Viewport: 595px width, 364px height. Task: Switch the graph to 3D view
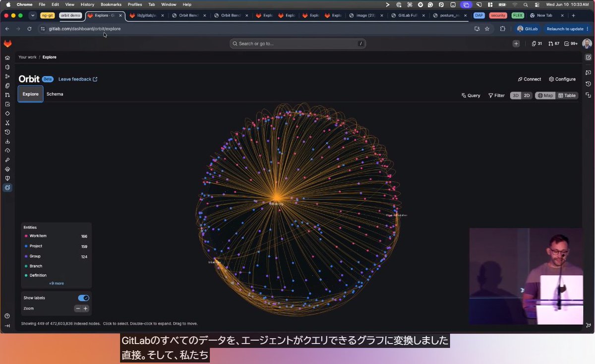516,96
